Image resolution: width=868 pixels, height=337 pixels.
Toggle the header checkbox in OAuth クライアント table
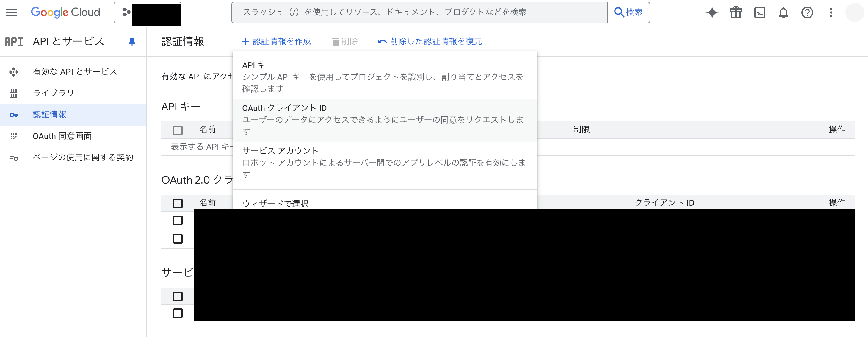tap(178, 203)
